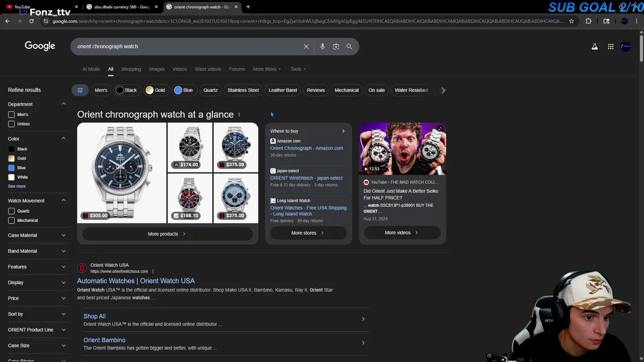
Task: Click See more under Color
Action: 17,186
